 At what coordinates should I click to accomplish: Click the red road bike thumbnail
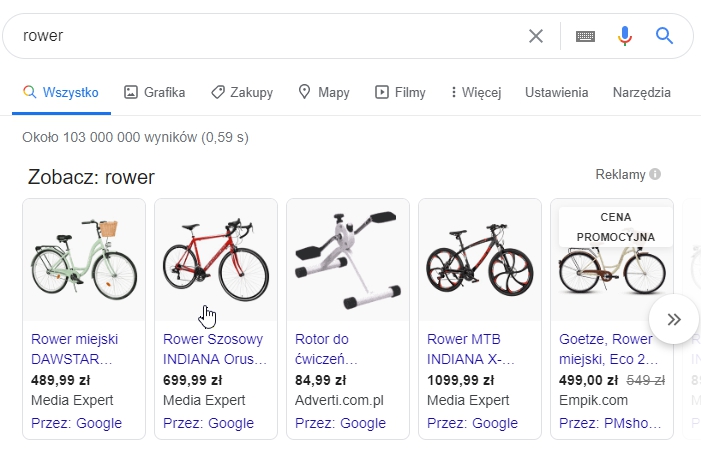(216, 260)
